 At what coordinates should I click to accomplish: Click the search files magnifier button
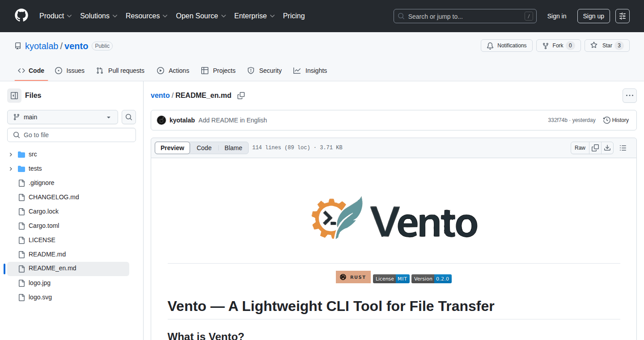point(129,117)
